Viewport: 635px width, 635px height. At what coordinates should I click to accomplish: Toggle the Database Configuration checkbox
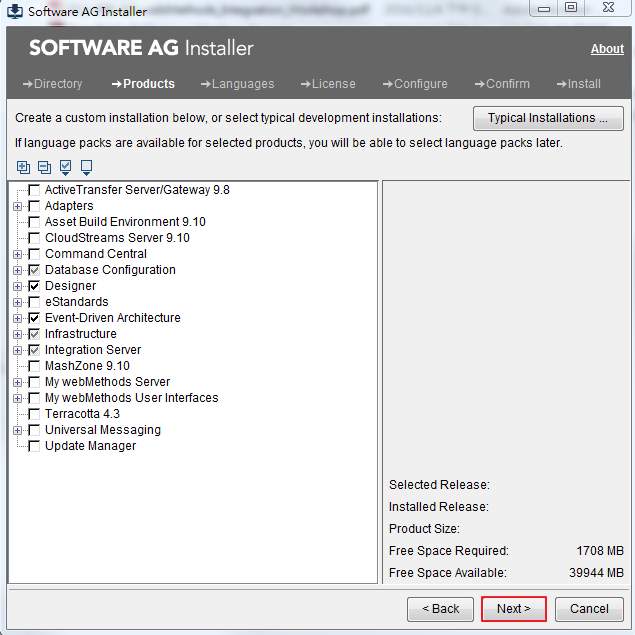pos(34,270)
